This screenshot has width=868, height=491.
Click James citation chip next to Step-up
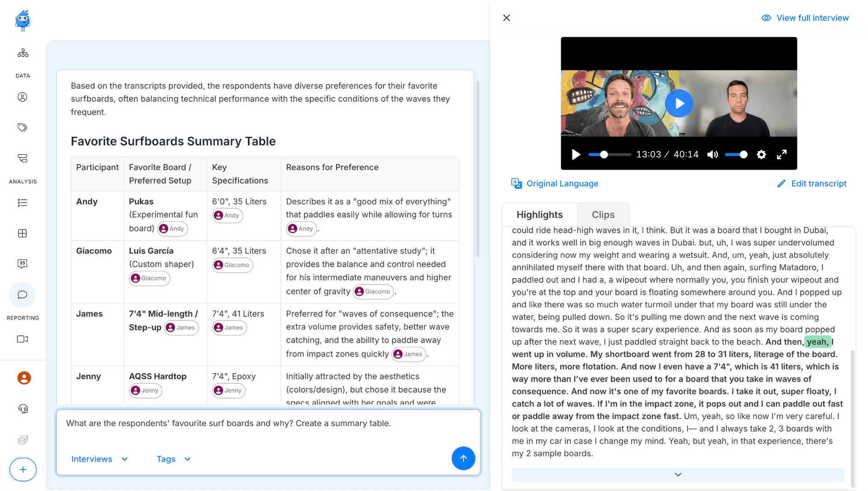pos(181,328)
